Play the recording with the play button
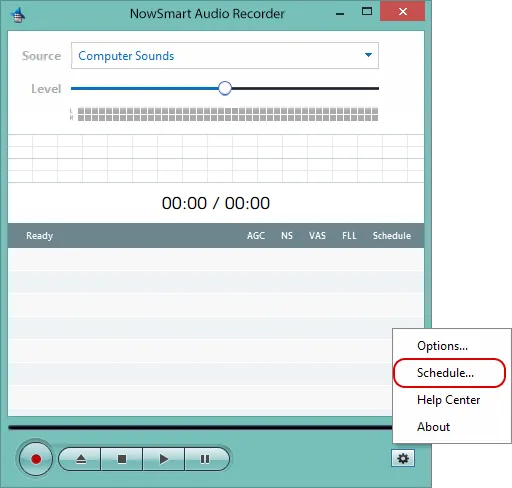This screenshot has height=488, width=512. point(163,459)
